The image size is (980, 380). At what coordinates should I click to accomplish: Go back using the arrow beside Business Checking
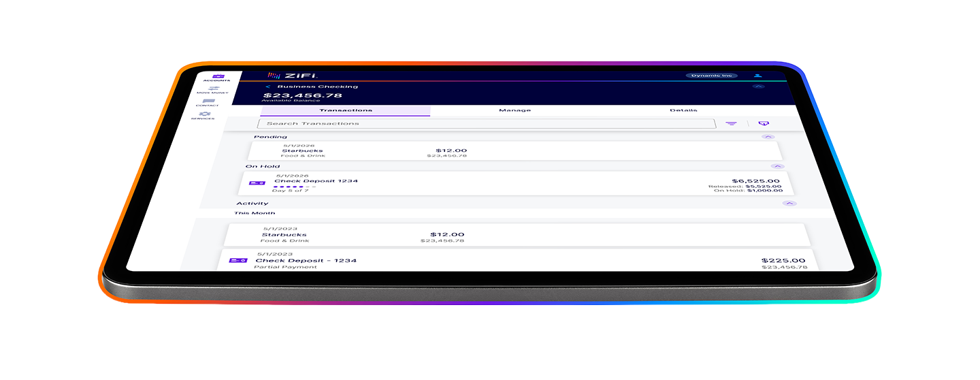pos(267,86)
